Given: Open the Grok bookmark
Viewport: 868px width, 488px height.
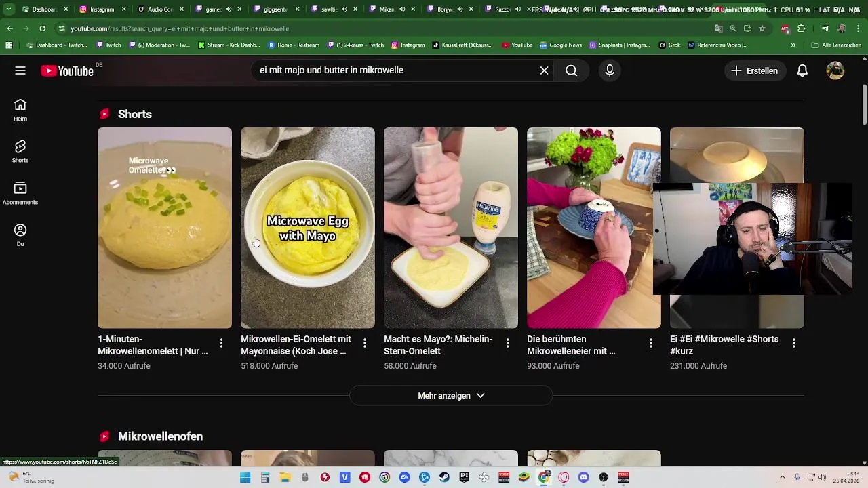Looking at the screenshot, I should click(x=669, y=45).
